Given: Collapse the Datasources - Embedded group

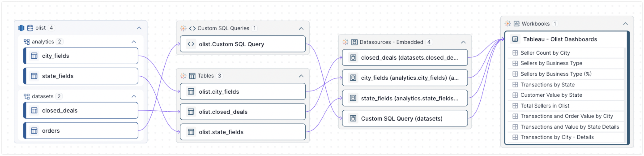Looking at the screenshot, I should coord(463,42).
